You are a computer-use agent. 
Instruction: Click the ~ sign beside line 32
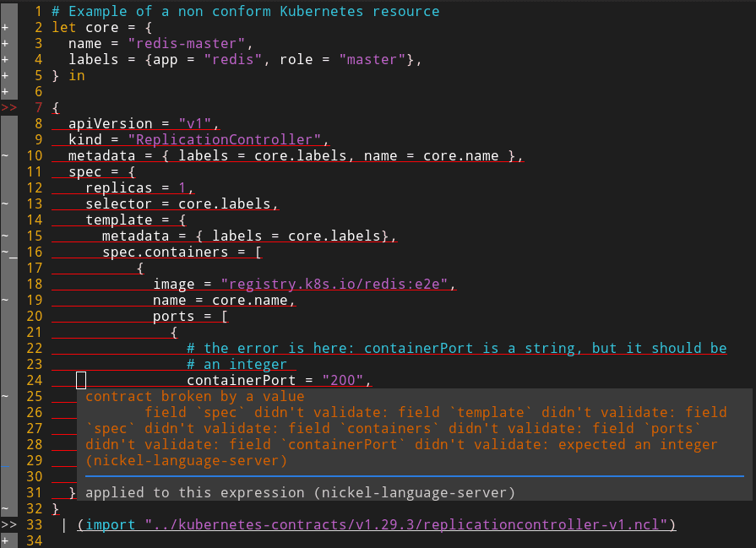point(5,508)
